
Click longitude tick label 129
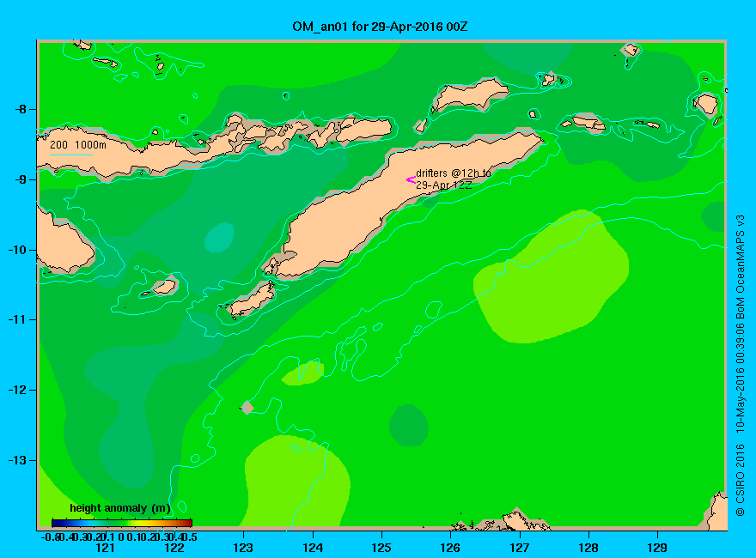[x=657, y=548]
